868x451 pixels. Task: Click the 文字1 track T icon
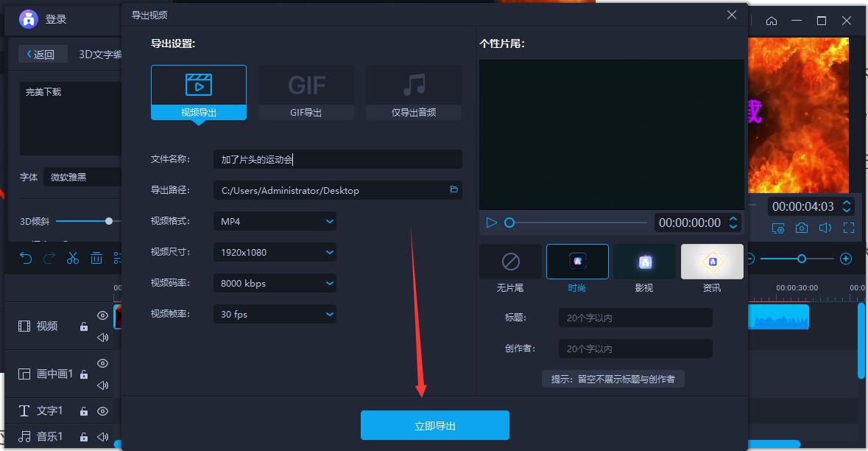pos(24,410)
